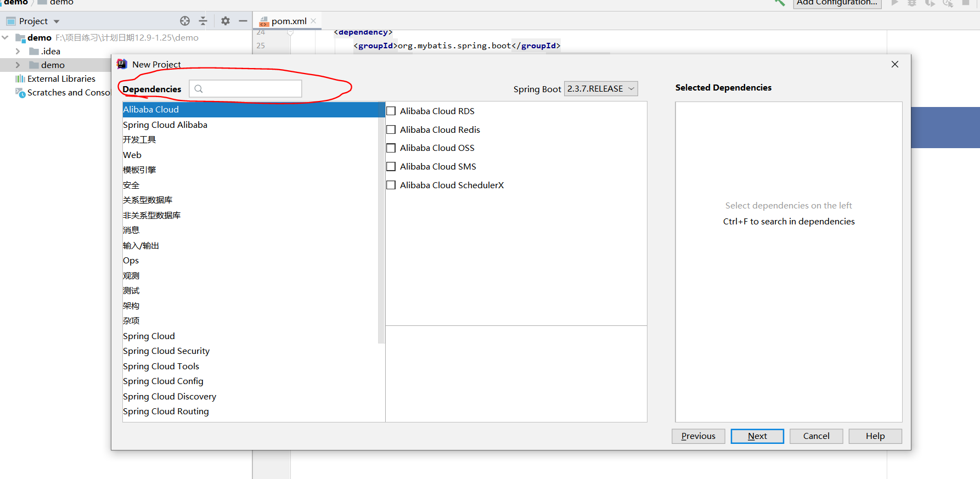The height and width of the screenshot is (479, 980).
Task: Hide the Project panel with minus icon
Action: [243, 21]
